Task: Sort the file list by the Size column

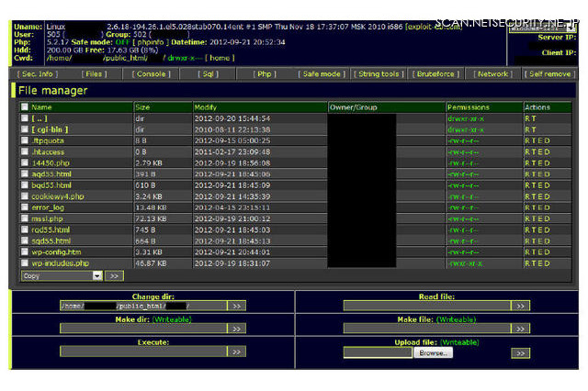Action: click(x=142, y=107)
